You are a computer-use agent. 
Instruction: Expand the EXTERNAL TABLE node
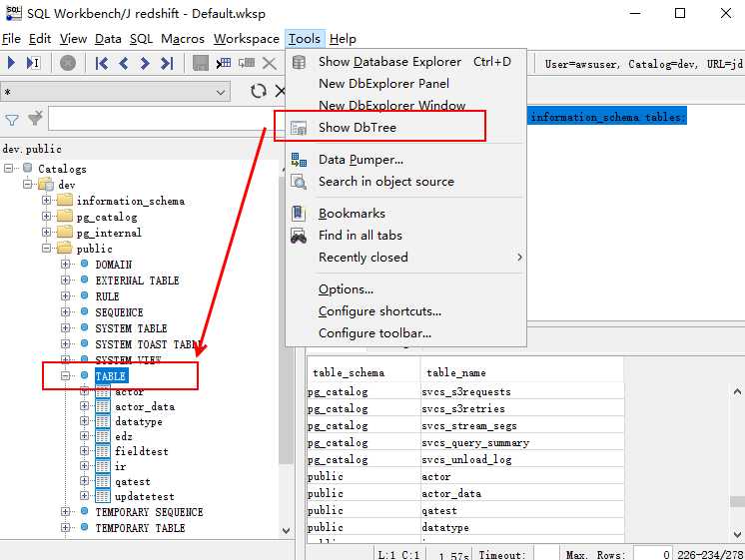[65, 280]
